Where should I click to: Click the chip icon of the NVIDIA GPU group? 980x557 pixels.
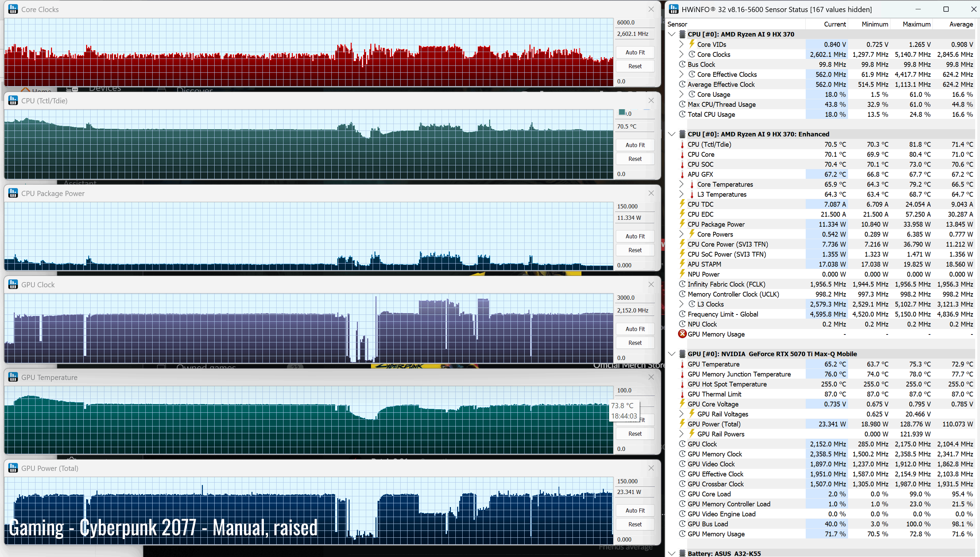point(682,354)
